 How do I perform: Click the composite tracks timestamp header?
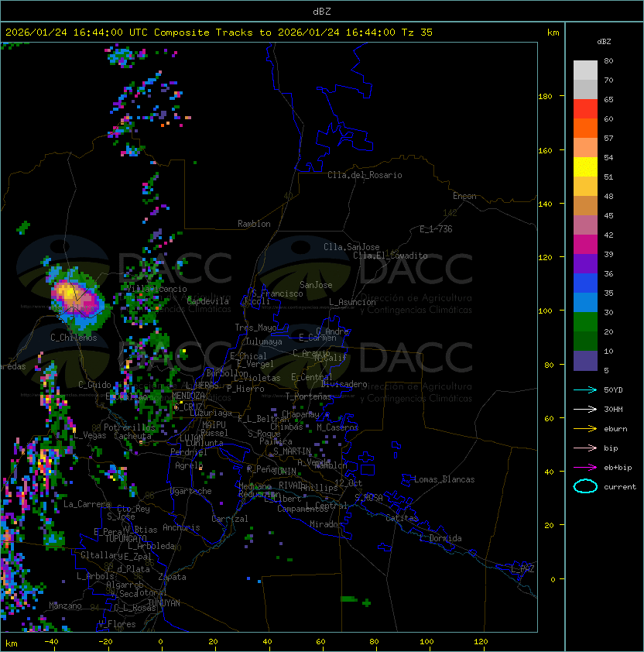point(219,33)
